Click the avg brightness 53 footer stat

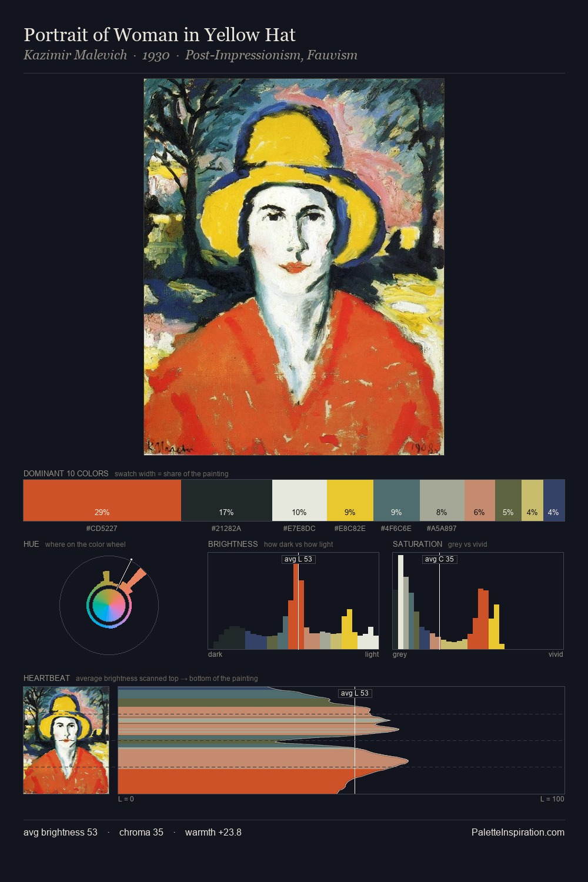[61, 832]
